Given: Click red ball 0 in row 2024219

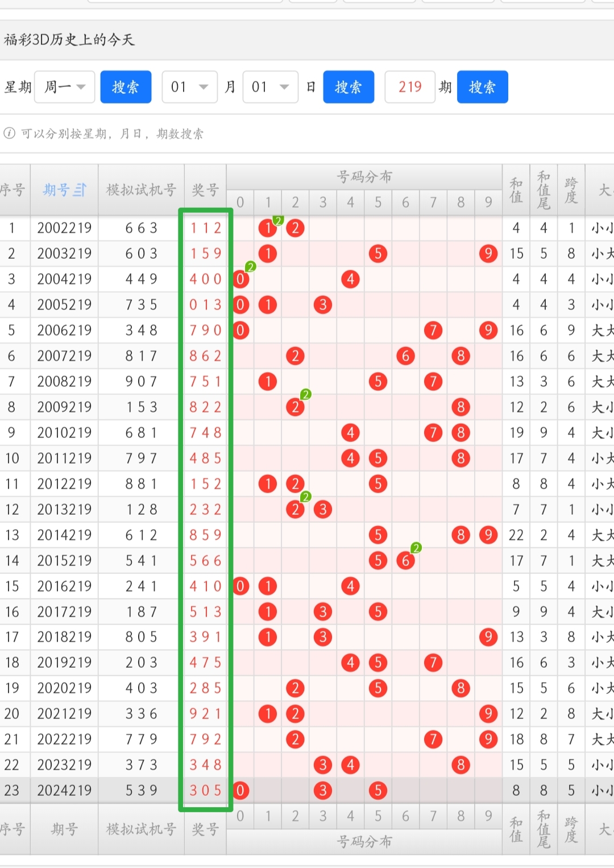Looking at the screenshot, I should 240,791.
